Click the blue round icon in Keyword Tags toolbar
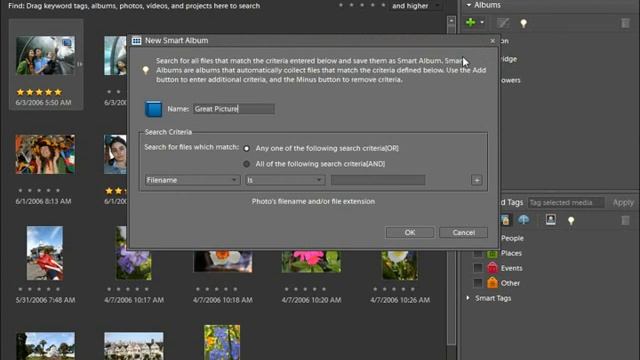 pos(524,220)
